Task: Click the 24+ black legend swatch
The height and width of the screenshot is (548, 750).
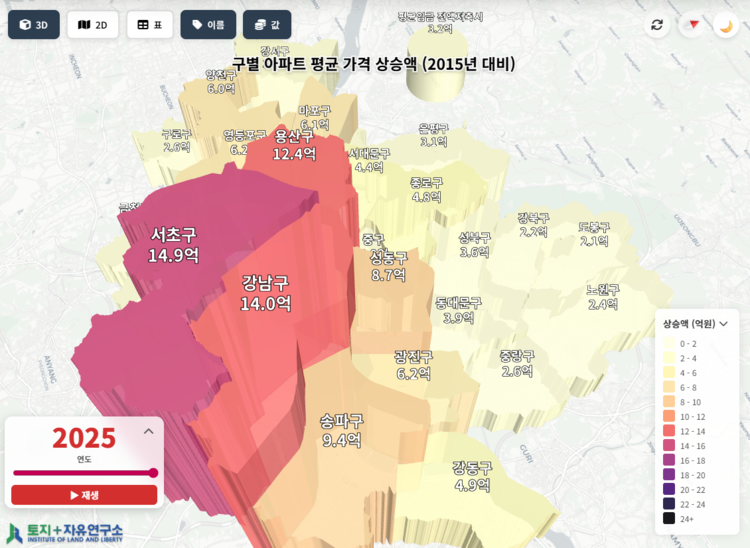Action: [x=668, y=519]
